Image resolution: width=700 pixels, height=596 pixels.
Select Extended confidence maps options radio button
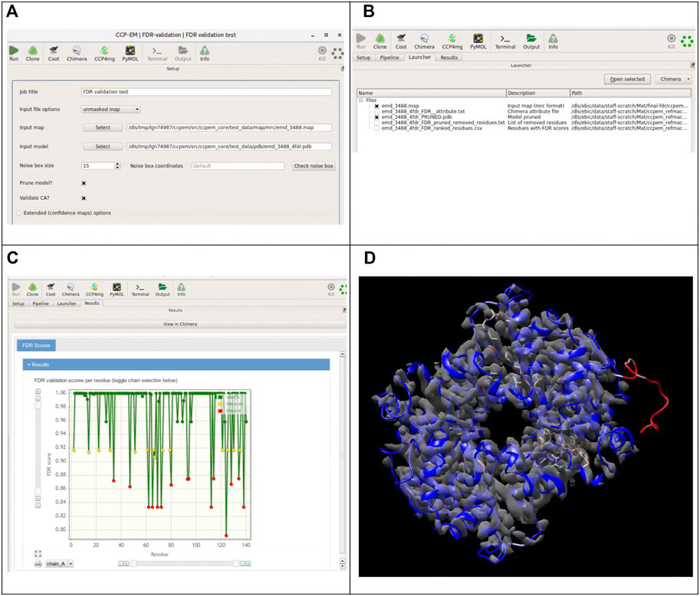click(x=18, y=213)
